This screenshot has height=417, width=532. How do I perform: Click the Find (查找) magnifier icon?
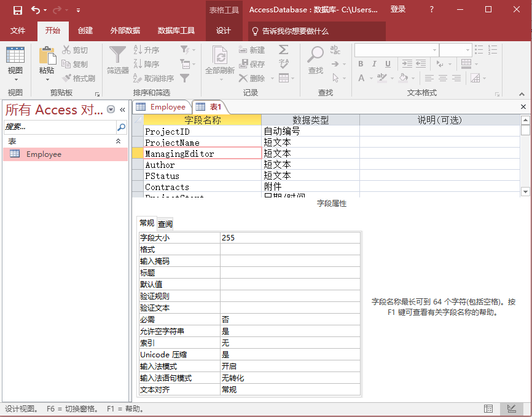316,57
